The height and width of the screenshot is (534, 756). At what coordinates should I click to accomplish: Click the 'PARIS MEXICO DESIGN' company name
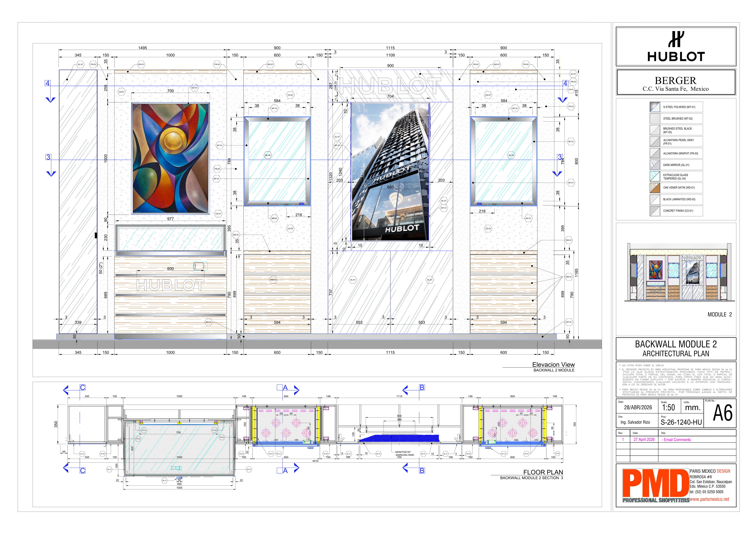(x=710, y=471)
